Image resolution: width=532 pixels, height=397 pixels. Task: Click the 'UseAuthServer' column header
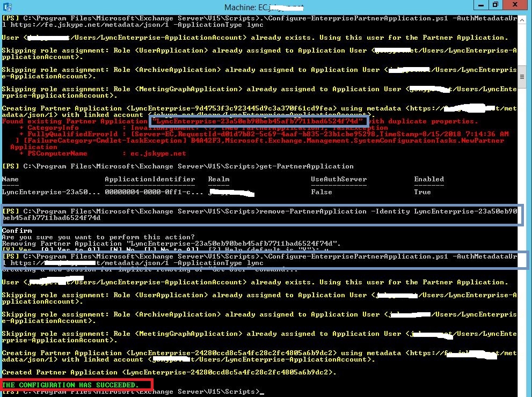(x=339, y=179)
